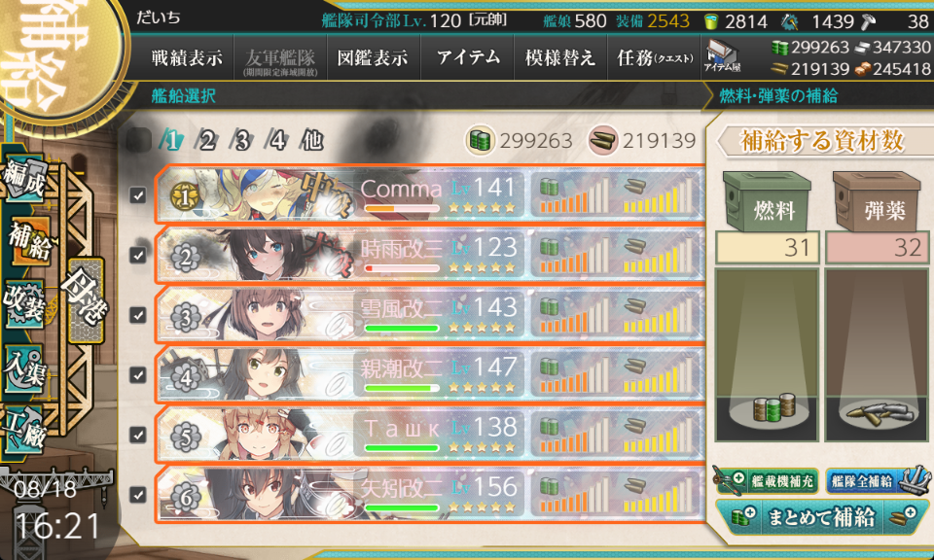Click the 艦隊全補給 fleet resupply button

[877, 480]
